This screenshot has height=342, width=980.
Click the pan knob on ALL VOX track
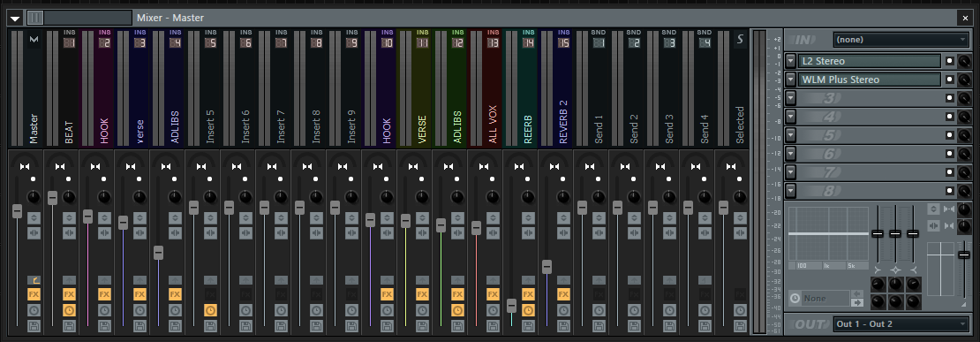coord(493,197)
